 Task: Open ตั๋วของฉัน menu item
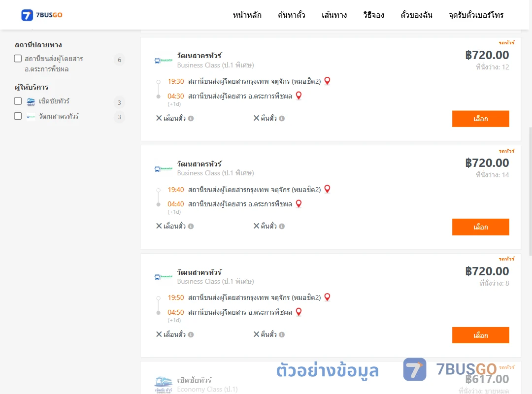click(x=416, y=15)
